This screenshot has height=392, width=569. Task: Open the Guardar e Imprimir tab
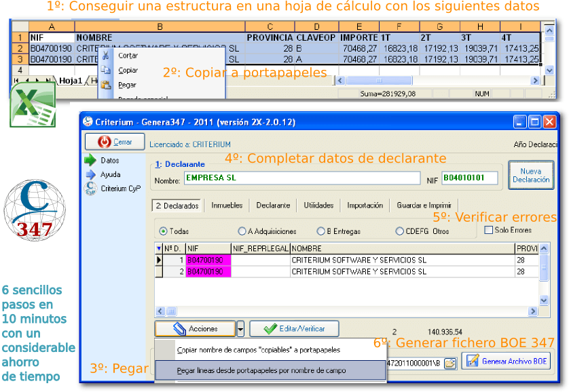coord(424,205)
